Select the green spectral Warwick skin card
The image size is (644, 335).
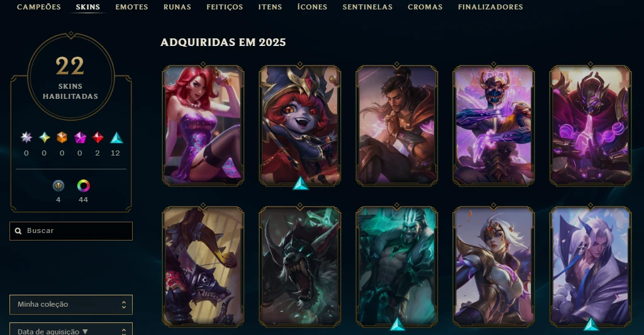coord(300,266)
